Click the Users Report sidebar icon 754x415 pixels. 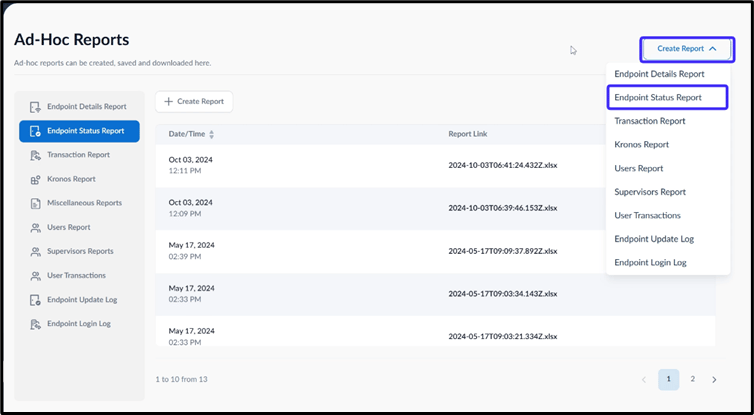coord(35,227)
